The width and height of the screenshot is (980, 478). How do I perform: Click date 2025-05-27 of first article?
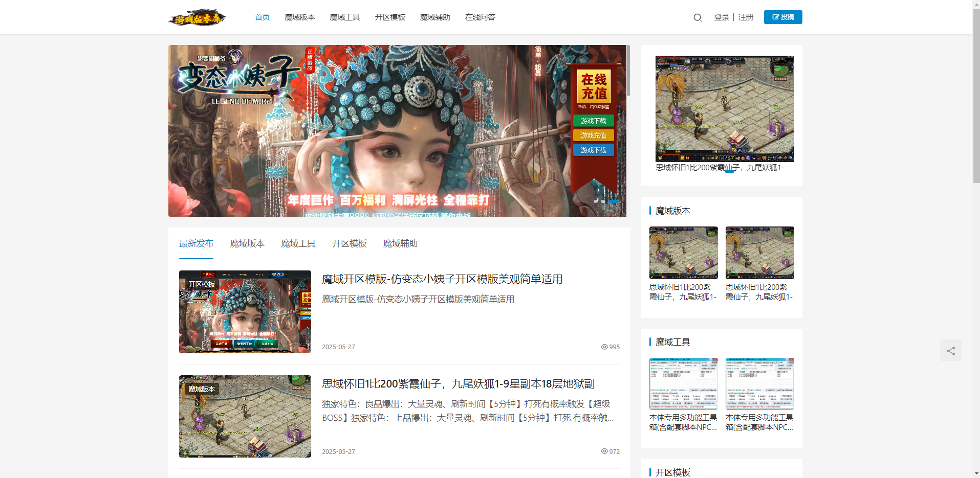click(338, 347)
